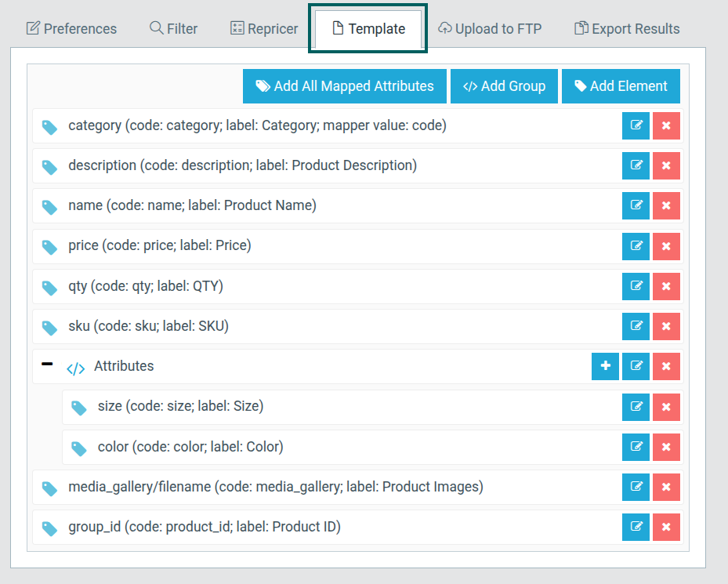Open the Preferences tab
Screen dimensions: 728x584
coord(71,29)
